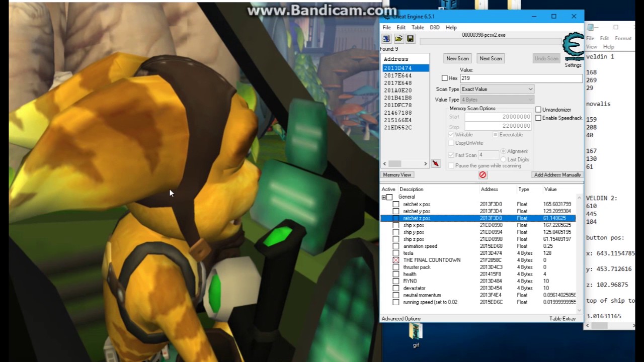
Task: Toggle active box for neutral momentum
Action: pos(396,295)
